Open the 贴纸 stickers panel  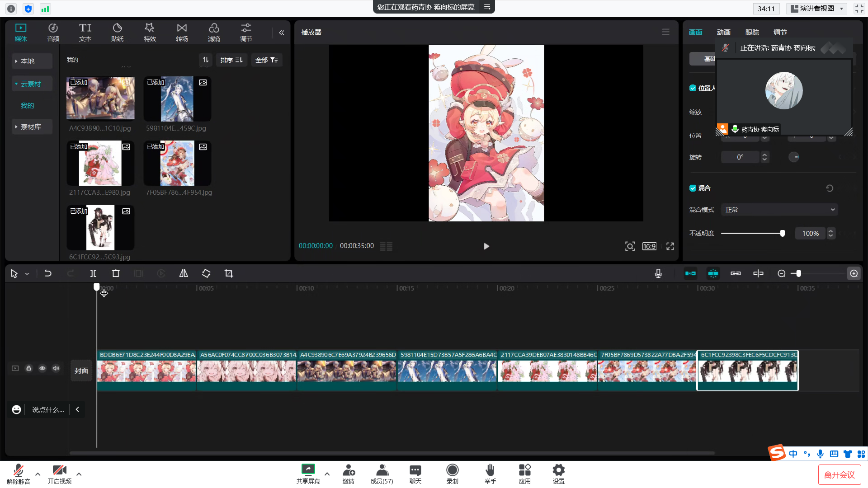click(x=117, y=33)
